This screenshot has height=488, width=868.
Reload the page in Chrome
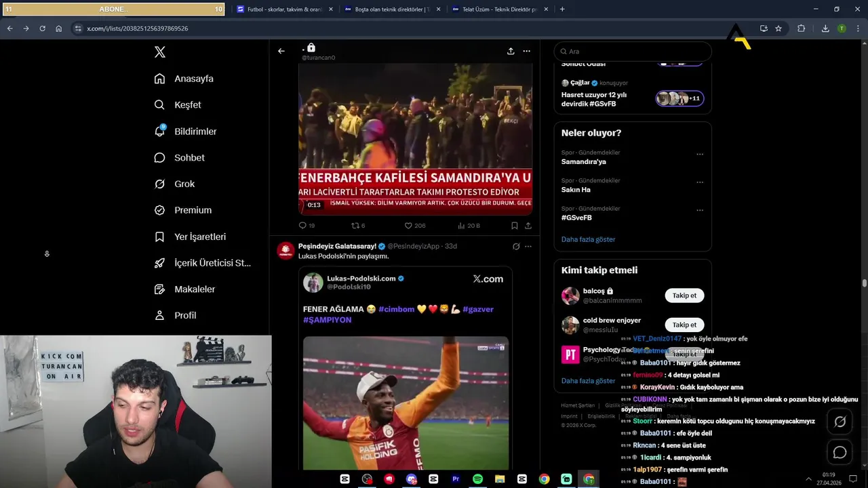coord(42,28)
